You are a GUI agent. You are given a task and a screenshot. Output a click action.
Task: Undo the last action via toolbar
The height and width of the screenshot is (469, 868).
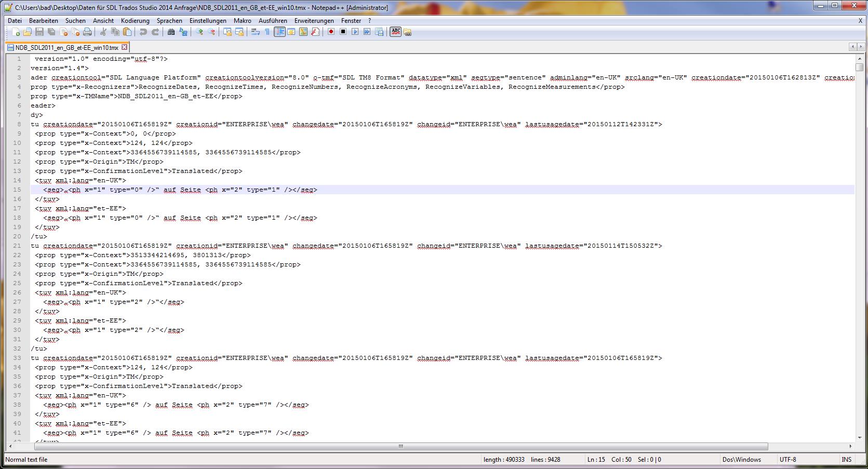143,32
